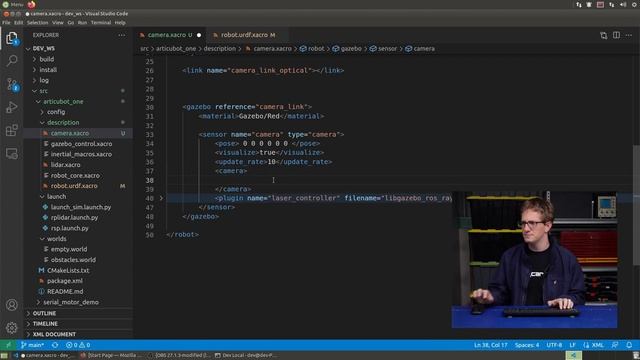
Task: Click the sensor breadcrumb
Action: [383, 49]
